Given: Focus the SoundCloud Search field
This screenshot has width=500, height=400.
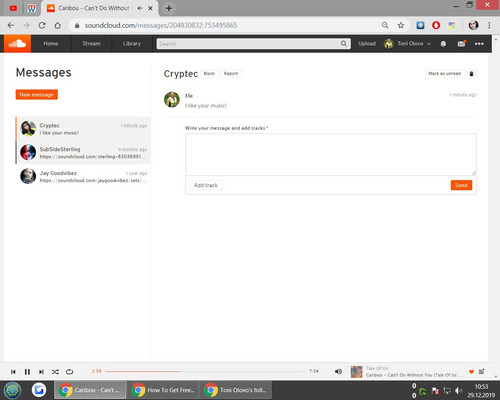Looking at the screenshot, I should pos(248,44).
